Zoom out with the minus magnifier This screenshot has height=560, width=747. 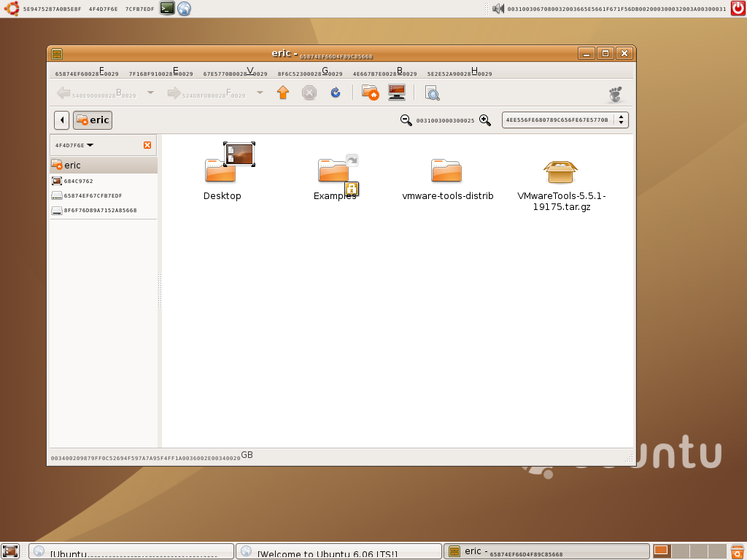coord(406,120)
